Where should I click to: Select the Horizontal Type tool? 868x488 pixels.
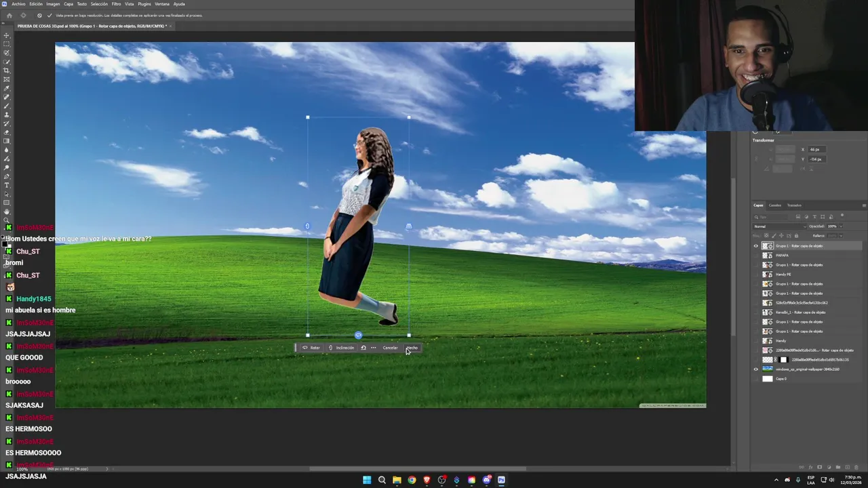(x=7, y=185)
